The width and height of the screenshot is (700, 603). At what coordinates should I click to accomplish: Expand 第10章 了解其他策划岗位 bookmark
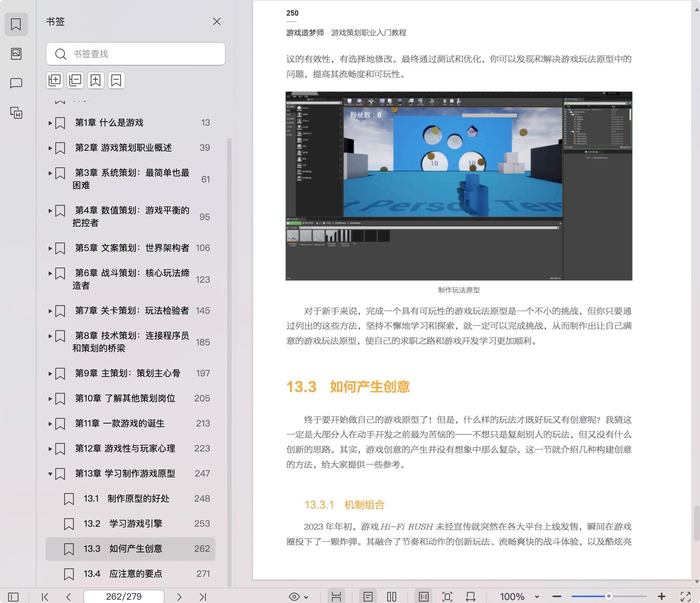pos(50,399)
